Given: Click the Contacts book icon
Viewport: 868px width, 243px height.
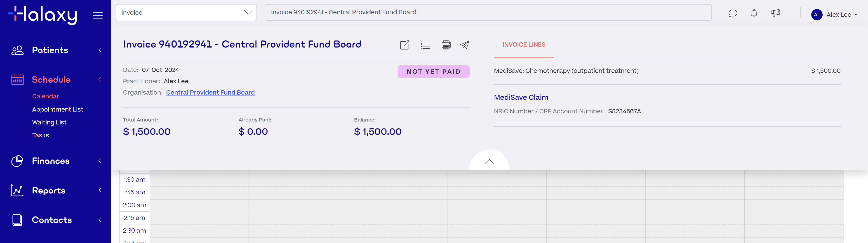Looking at the screenshot, I should (17, 220).
